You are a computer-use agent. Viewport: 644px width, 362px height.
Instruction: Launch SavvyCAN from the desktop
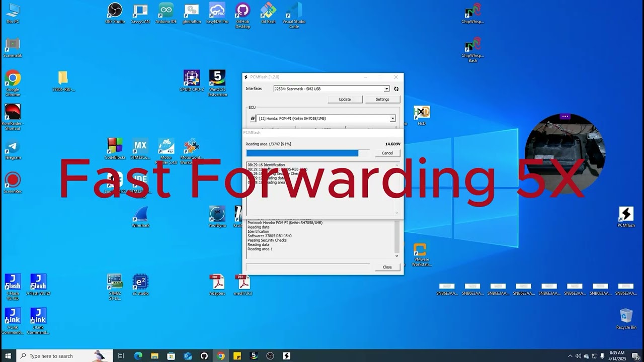click(140, 13)
